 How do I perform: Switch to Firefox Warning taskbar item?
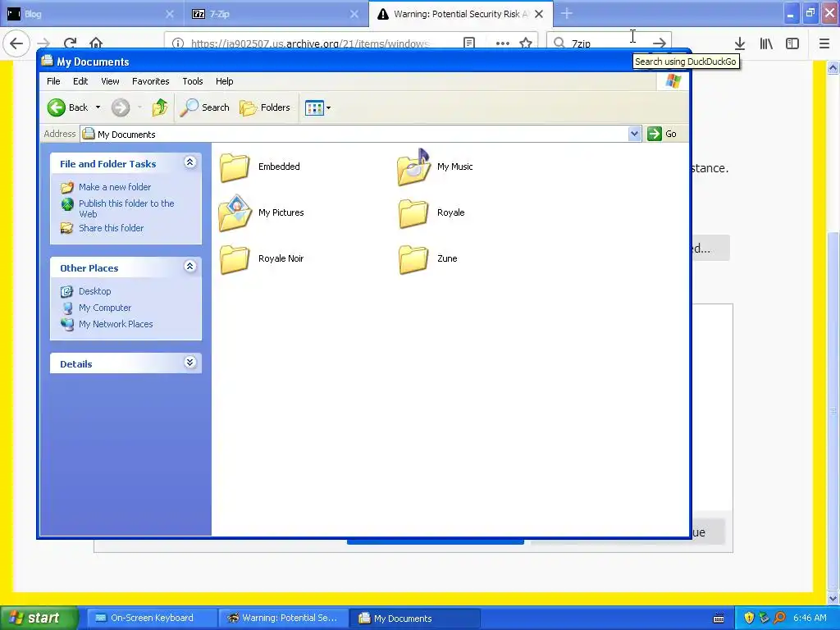tap(283, 619)
